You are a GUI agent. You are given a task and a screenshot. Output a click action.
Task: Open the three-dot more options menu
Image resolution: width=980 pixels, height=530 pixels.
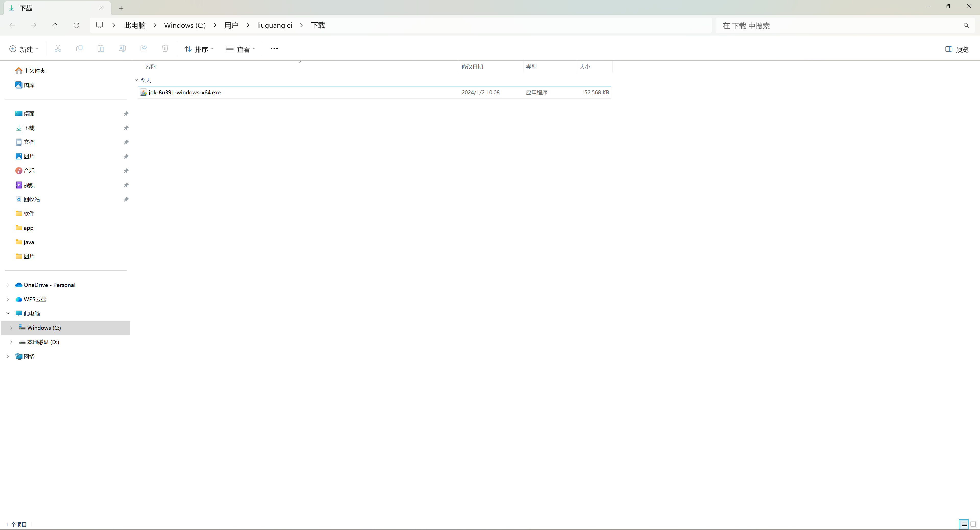coord(274,49)
